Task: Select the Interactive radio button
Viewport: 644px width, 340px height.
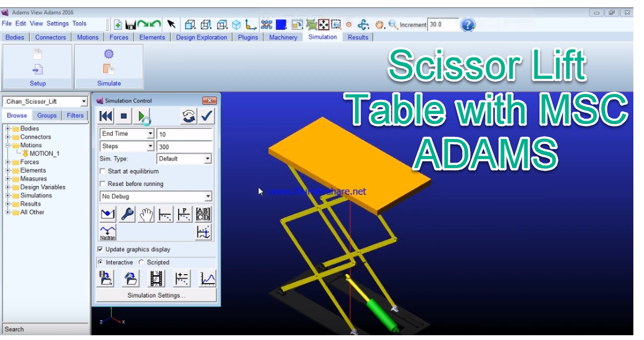Action: coord(101,262)
